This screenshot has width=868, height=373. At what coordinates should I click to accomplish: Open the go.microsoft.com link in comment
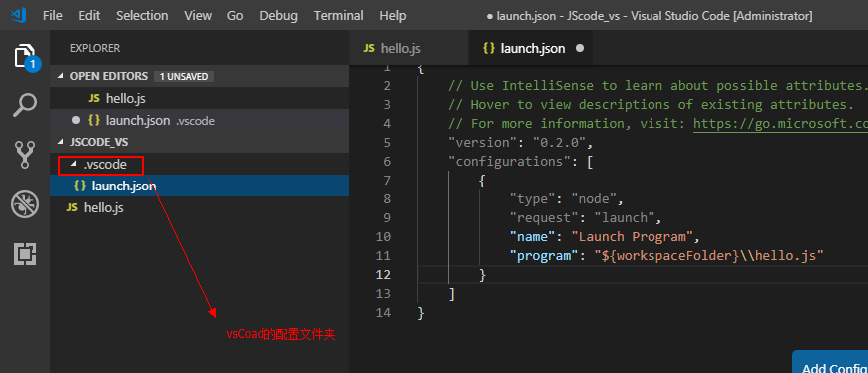click(780, 124)
